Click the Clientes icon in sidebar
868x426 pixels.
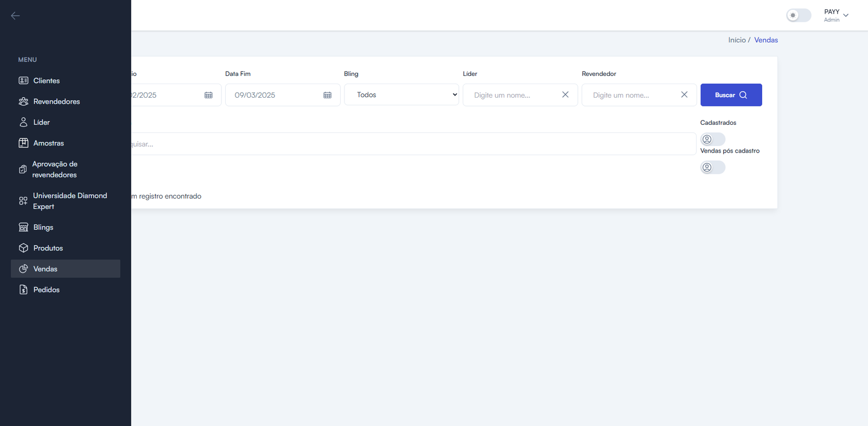(x=23, y=80)
